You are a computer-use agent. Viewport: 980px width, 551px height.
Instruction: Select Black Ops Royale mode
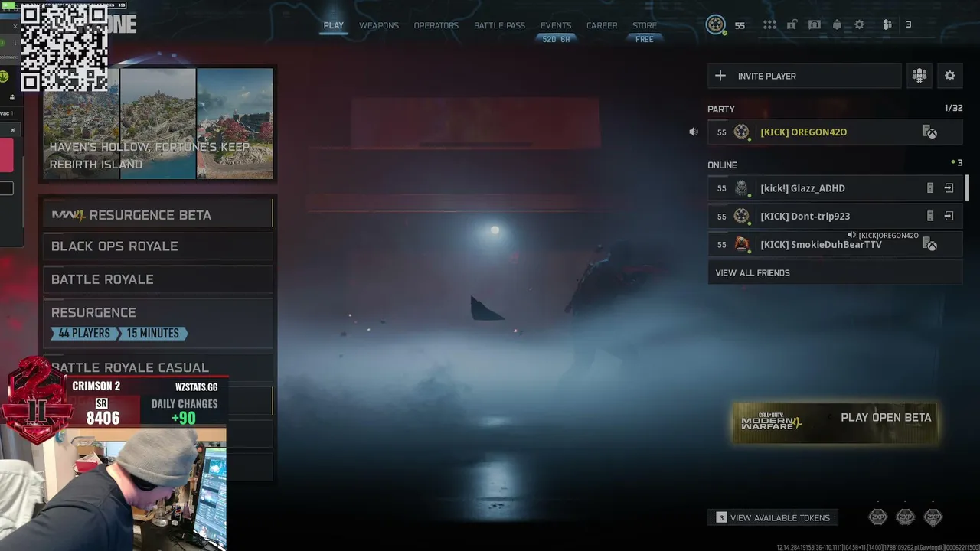(158, 246)
